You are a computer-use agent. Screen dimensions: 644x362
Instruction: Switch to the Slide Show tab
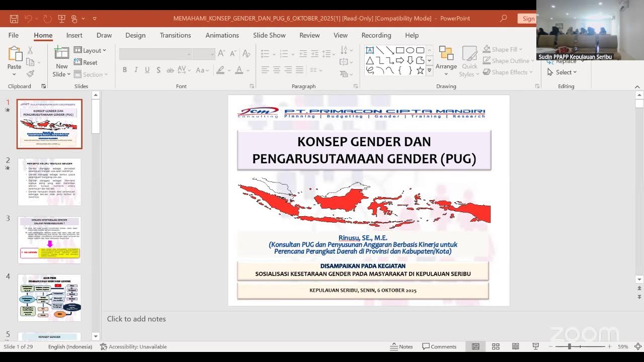(269, 35)
